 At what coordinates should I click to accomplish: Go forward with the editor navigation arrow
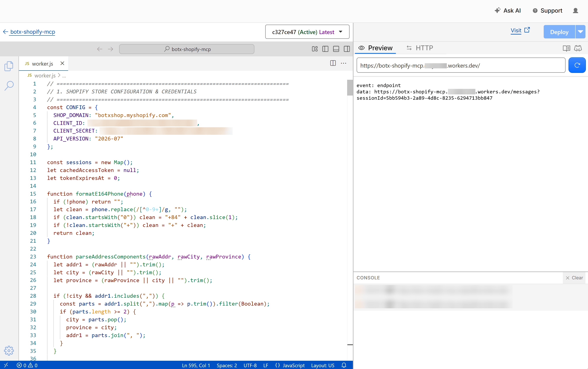110,49
